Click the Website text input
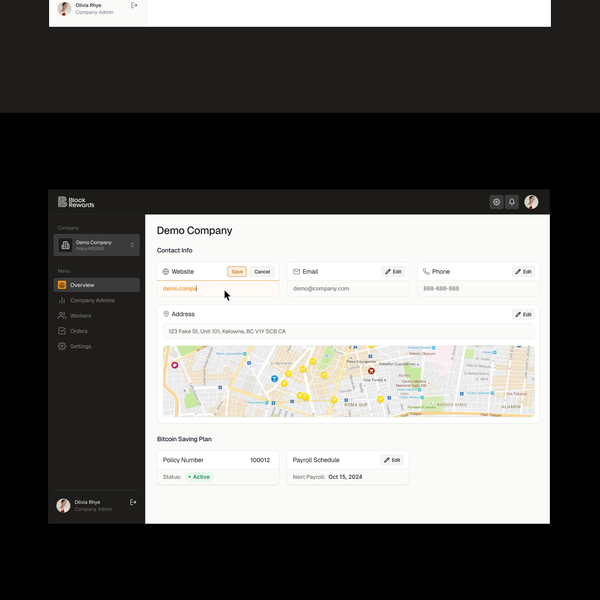This screenshot has width=600, height=600. tap(218, 289)
